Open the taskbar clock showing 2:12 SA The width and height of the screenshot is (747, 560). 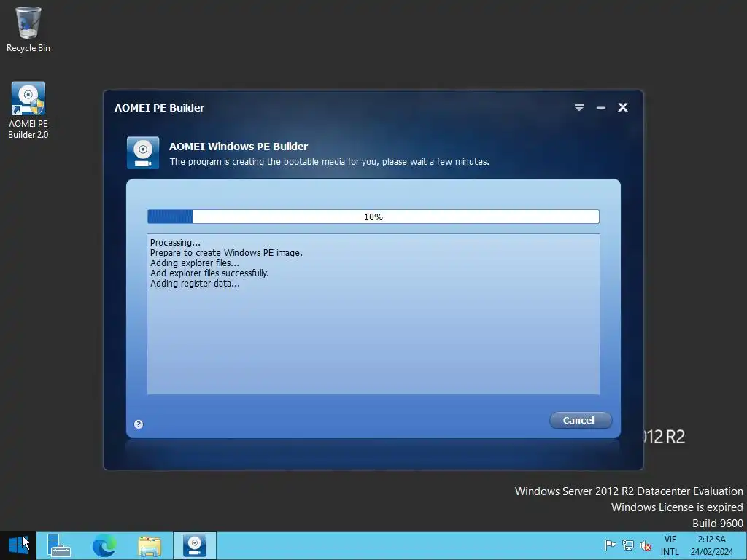pyautogui.click(x=712, y=545)
